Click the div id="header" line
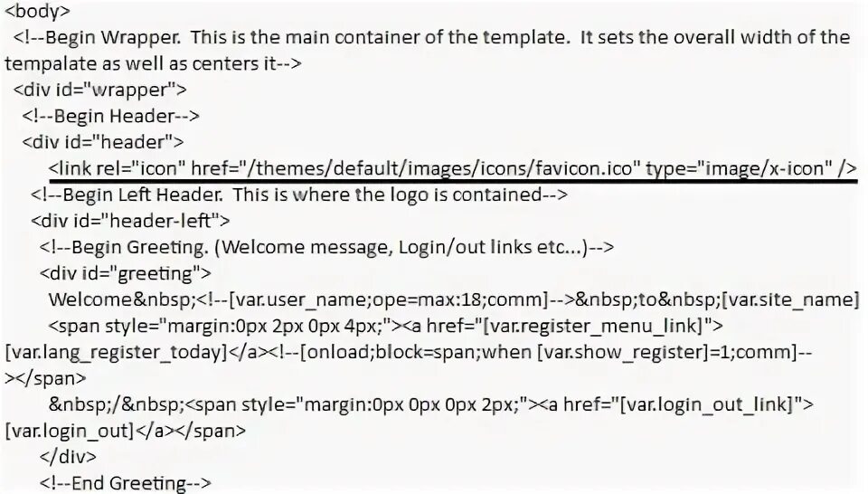The image size is (868, 494). pyautogui.click(x=103, y=142)
